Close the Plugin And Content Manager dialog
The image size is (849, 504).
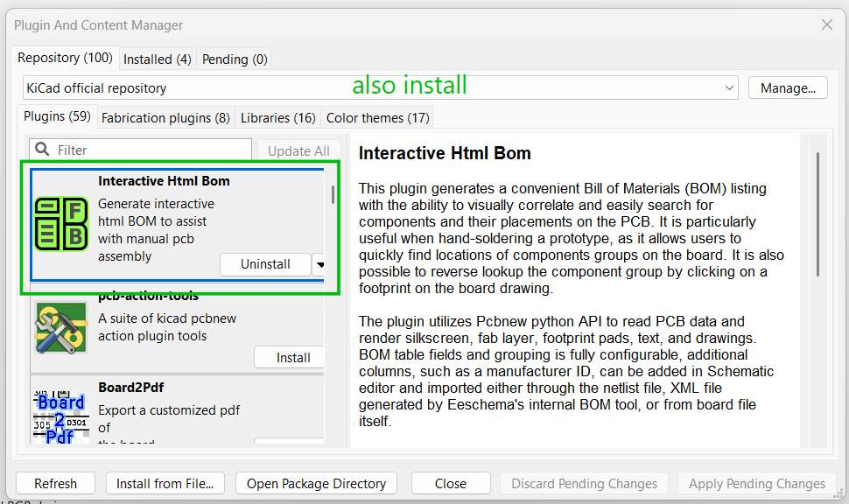click(826, 25)
